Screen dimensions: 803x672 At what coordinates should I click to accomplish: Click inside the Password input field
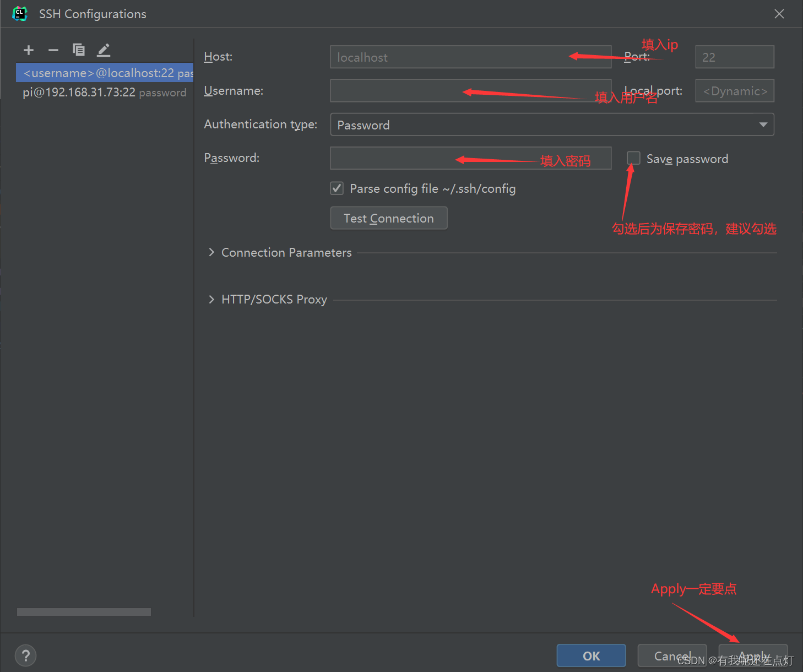click(470, 158)
